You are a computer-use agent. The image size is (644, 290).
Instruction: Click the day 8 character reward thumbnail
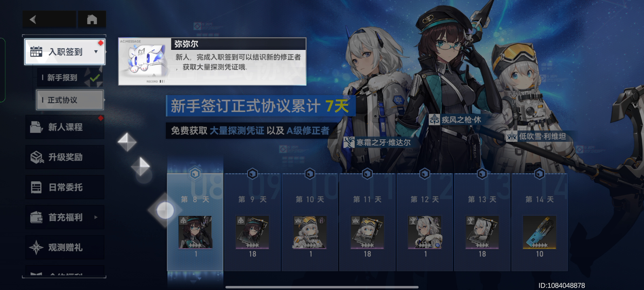[195, 232]
